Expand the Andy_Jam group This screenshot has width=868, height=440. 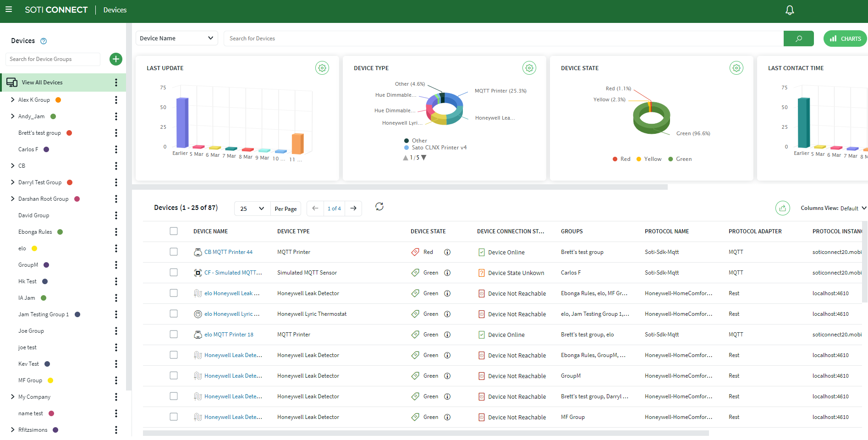(x=12, y=116)
